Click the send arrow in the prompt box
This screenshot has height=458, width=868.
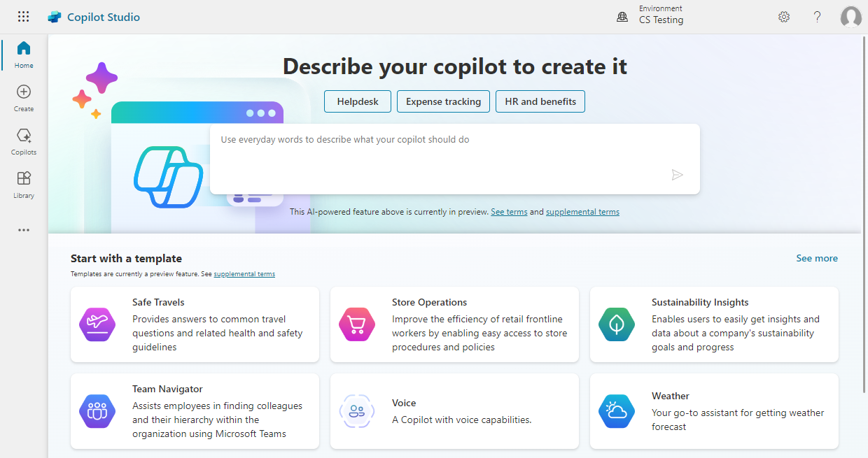677,175
